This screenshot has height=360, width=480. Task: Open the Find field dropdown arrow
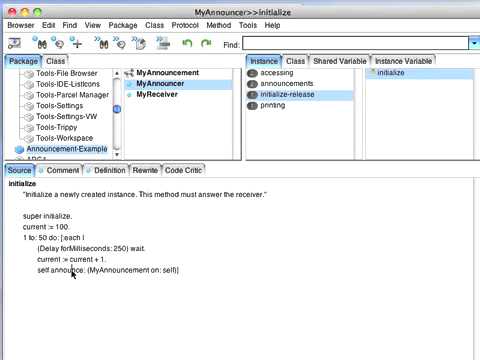click(x=474, y=43)
